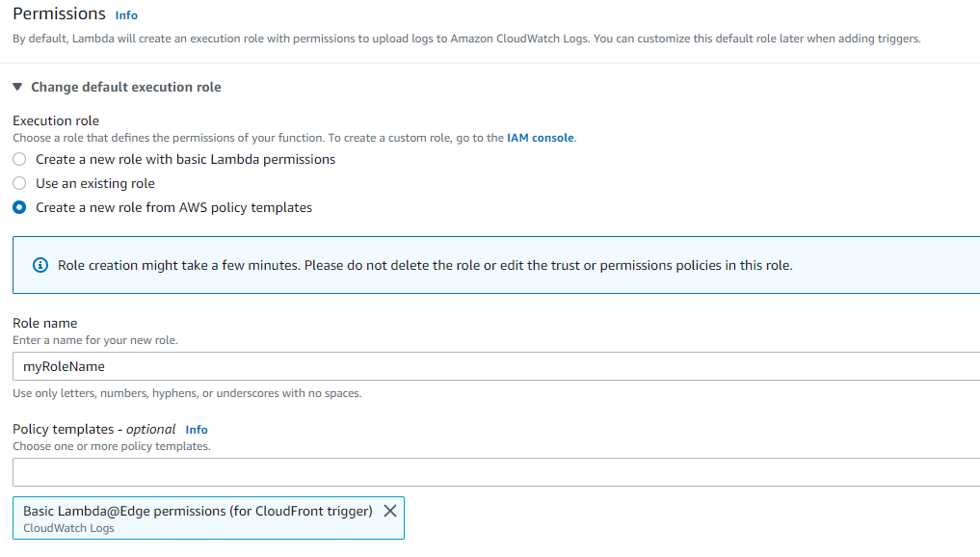The width and height of the screenshot is (980, 557).
Task: Click the Policy templates - optional label
Action: 94,429
